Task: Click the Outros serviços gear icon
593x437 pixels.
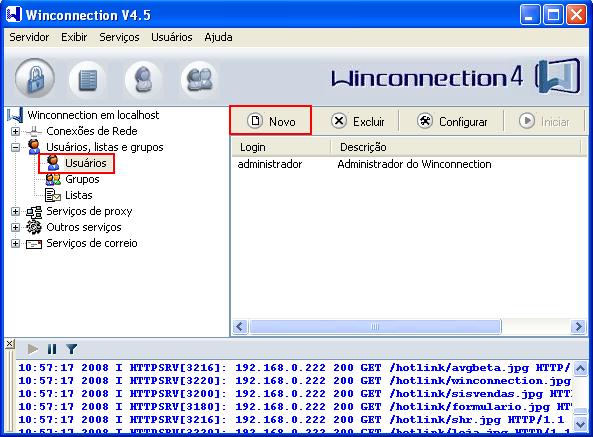Action: click(x=34, y=227)
